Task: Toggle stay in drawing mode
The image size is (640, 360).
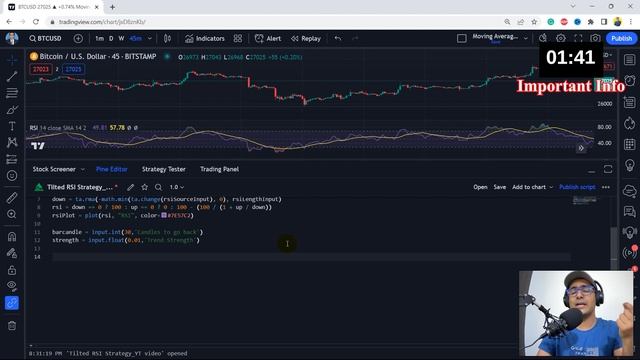Action: tap(12, 253)
